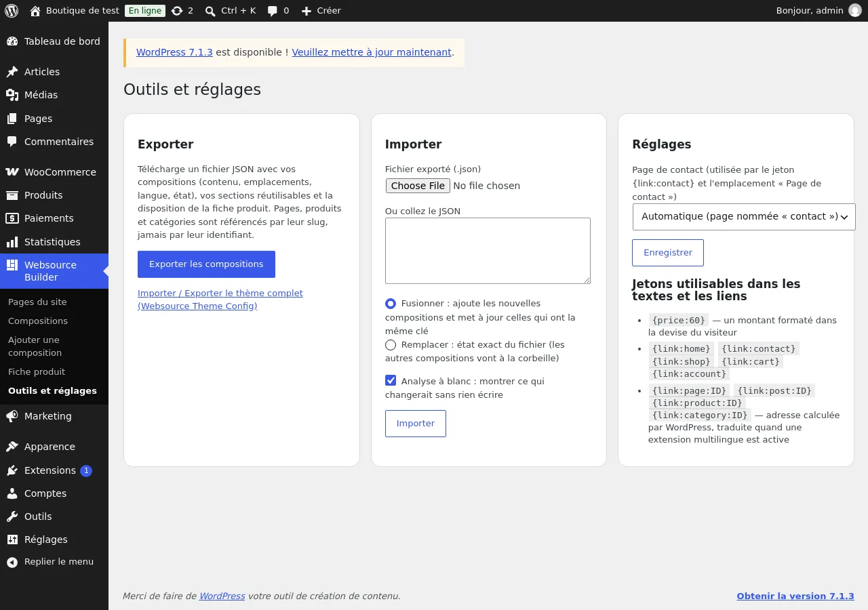Click the Commentaires speech bubble icon
The height and width of the screenshot is (610, 868).
tap(12, 142)
